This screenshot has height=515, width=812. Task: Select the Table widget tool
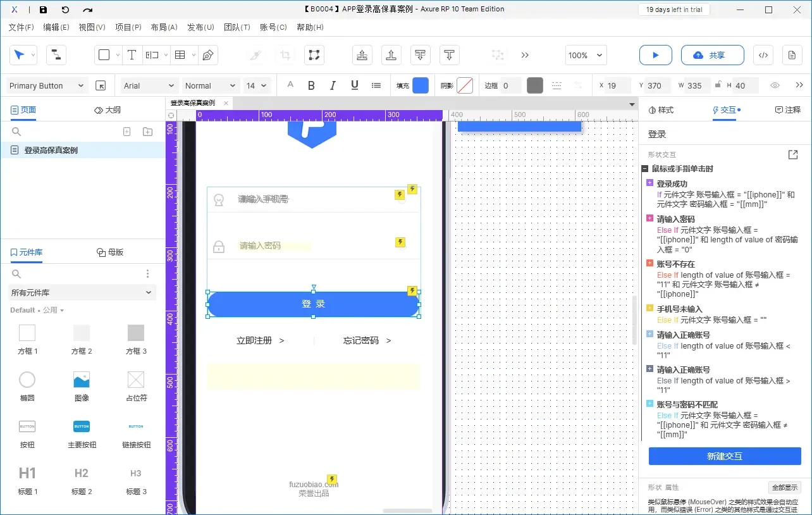point(181,55)
